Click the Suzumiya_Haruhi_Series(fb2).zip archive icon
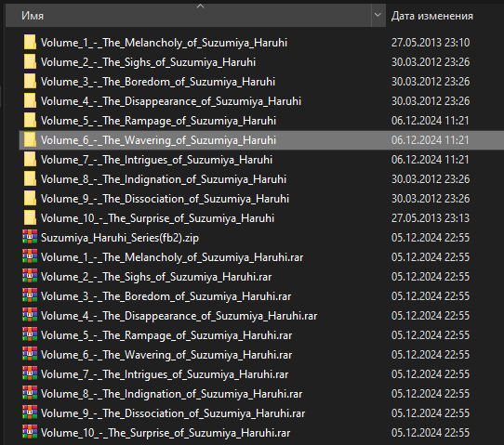The image size is (504, 445). 30,237
